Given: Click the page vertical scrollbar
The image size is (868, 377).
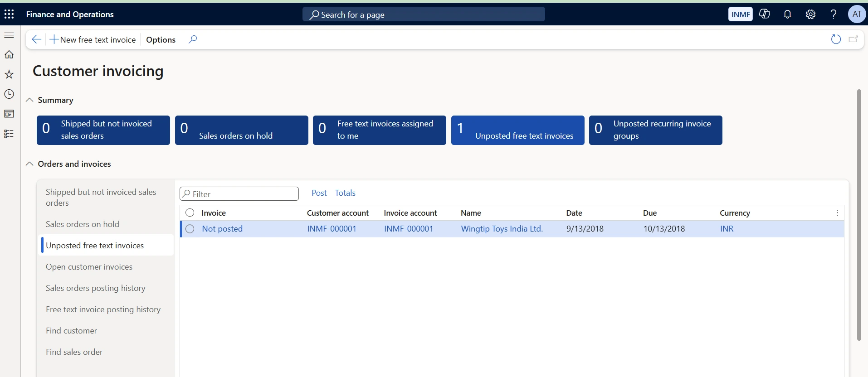Looking at the screenshot, I should pos(859,215).
